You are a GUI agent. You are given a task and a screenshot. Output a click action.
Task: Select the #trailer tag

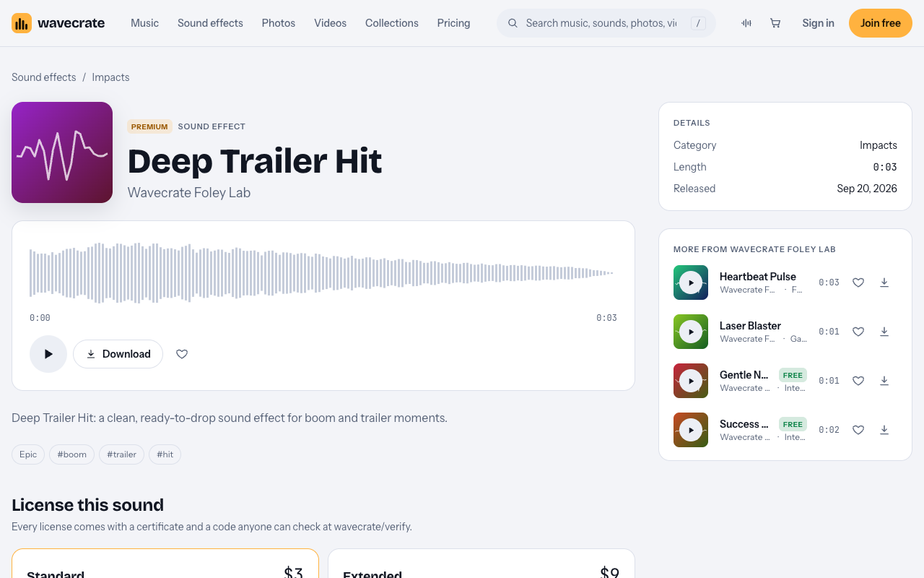122,454
